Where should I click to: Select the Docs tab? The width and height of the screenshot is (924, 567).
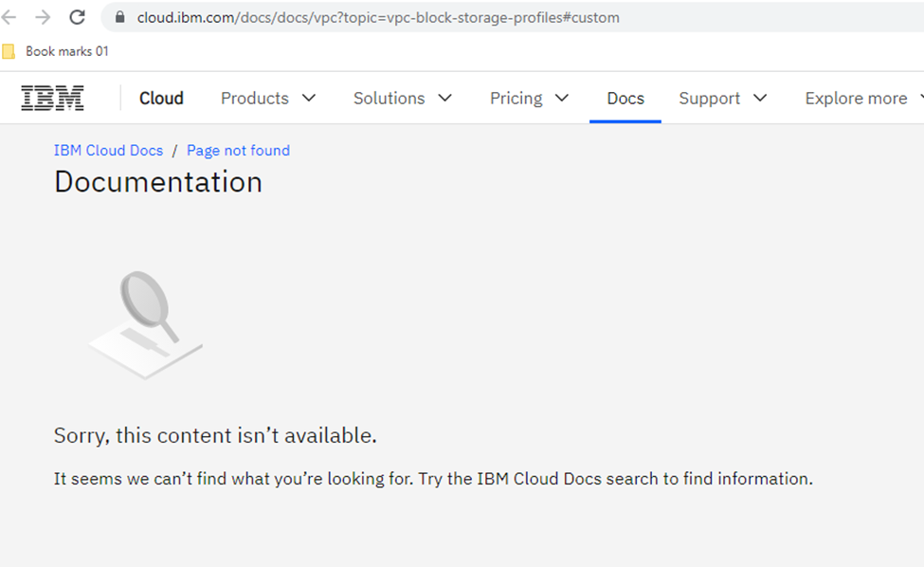pos(625,98)
